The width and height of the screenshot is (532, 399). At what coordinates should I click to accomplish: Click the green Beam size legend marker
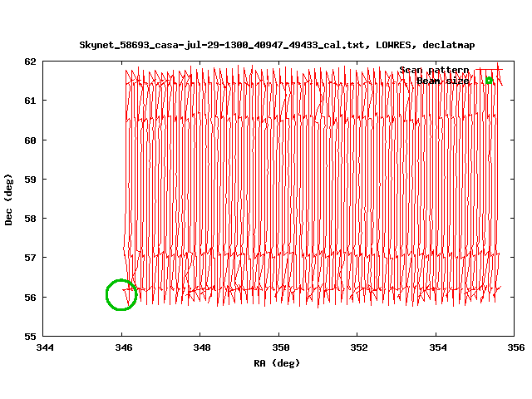tap(489, 81)
